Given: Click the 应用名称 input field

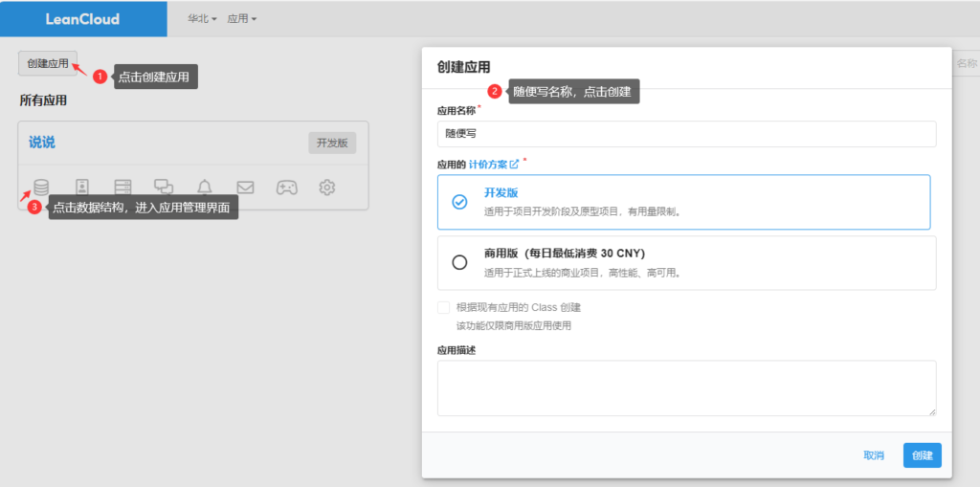Looking at the screenshot, I should pos(685,134).
